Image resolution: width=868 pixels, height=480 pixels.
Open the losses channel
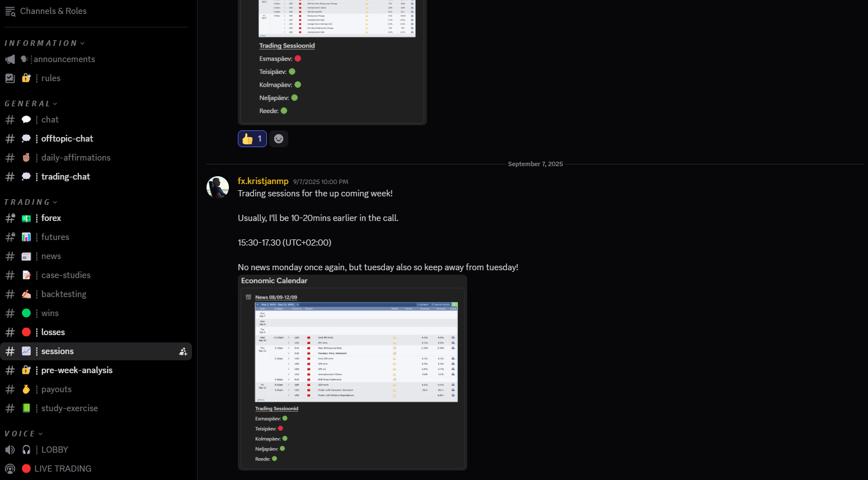click(53, 332)
